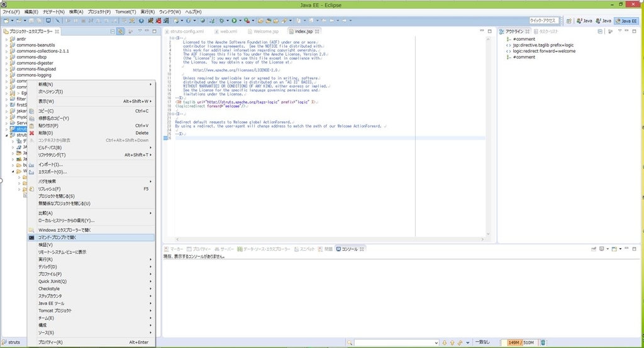The image size is (644, 348).
Task: Open the File menu
Action: tap(11, 12)
